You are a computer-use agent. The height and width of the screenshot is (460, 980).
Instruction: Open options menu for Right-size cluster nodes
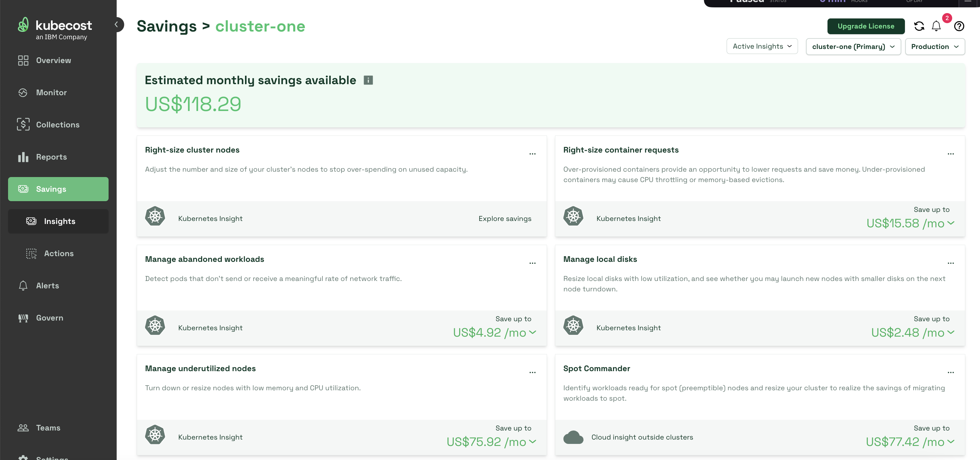[532, 154]
